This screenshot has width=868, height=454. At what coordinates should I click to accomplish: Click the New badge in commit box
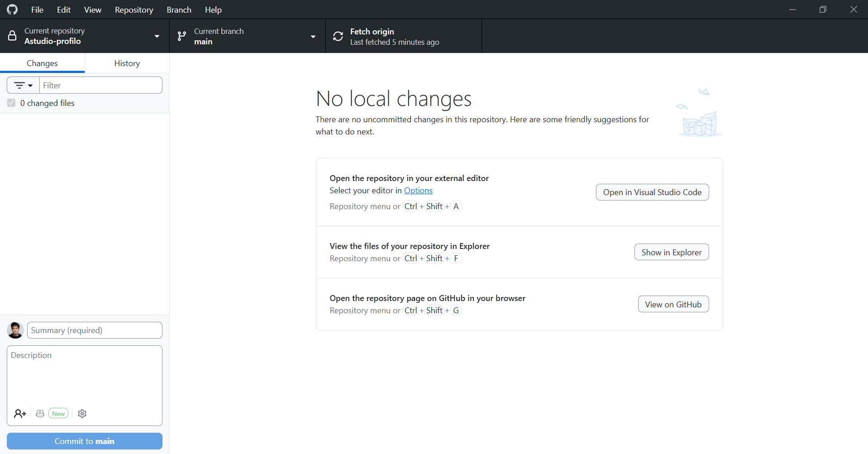[58, 413]
